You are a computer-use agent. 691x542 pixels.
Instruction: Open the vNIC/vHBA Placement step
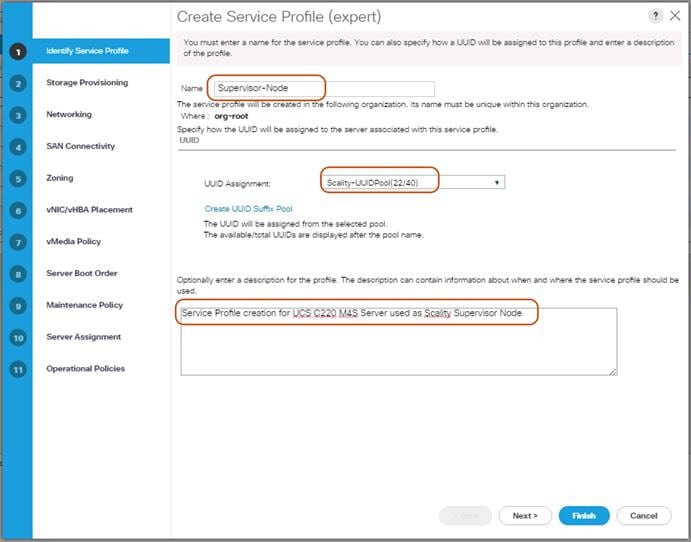coord(89,210)
